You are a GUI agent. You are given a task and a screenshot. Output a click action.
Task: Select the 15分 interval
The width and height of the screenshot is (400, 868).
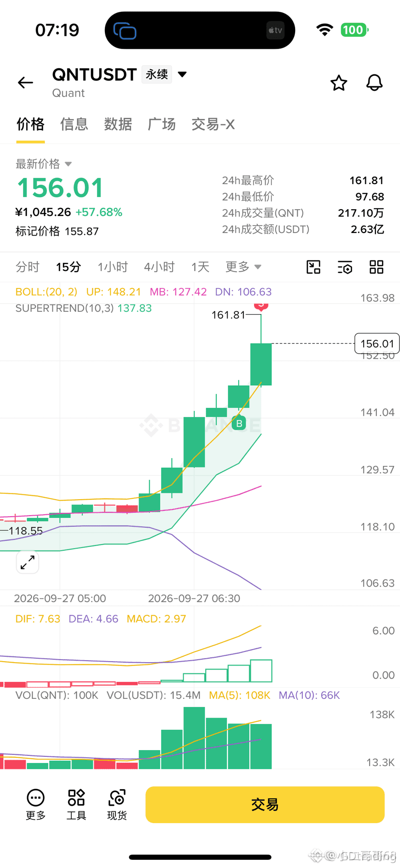[x=68, y=267]
